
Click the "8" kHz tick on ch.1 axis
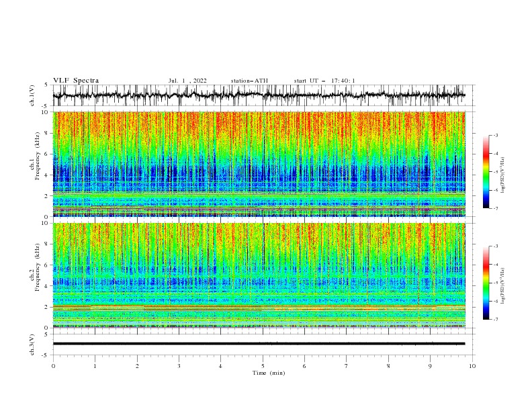tap(47, 133)
